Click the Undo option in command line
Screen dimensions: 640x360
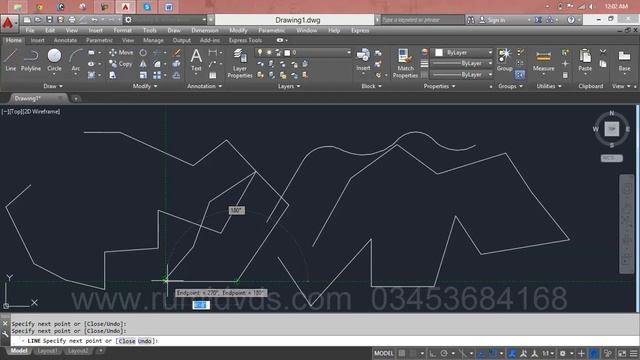144,341
